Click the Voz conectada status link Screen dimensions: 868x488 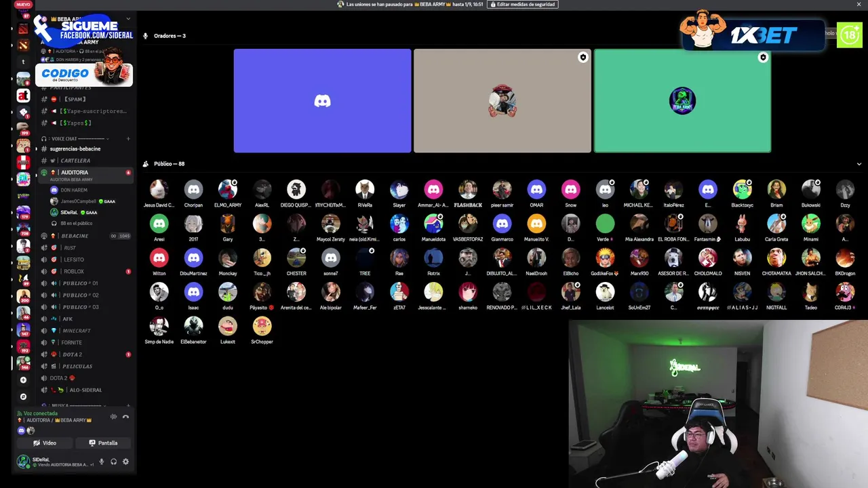click(x=40, y=413)
